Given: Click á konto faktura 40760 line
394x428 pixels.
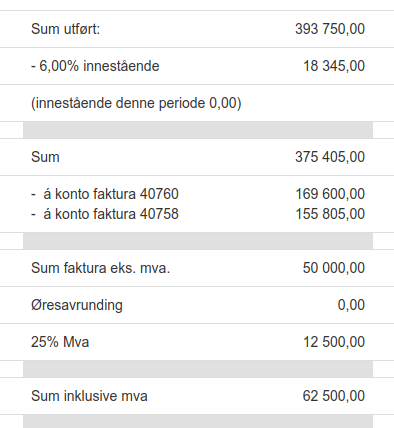Looking at the screenshot, I should [105, 194].
